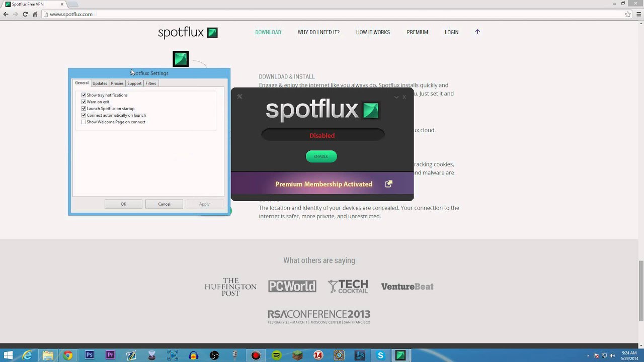Click the Spotflux logo on the website header
644x362 pixels.
point(188,33)
